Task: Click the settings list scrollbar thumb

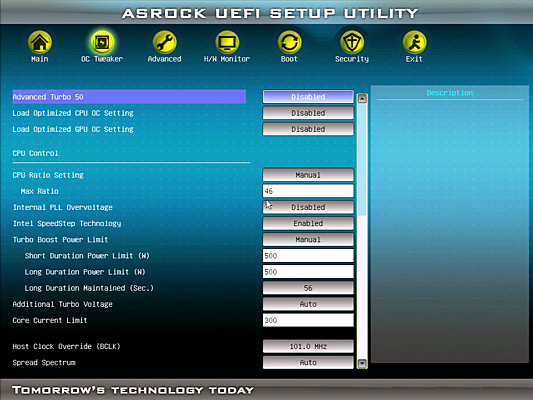Action: 362,159
